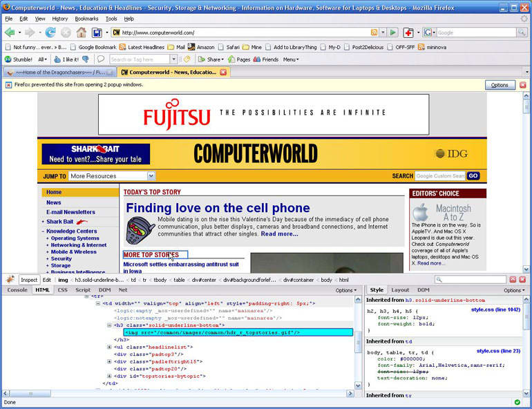532x409 pixels.
Task: Open style.css (line 1042) source link
Action: coord(495,310)
